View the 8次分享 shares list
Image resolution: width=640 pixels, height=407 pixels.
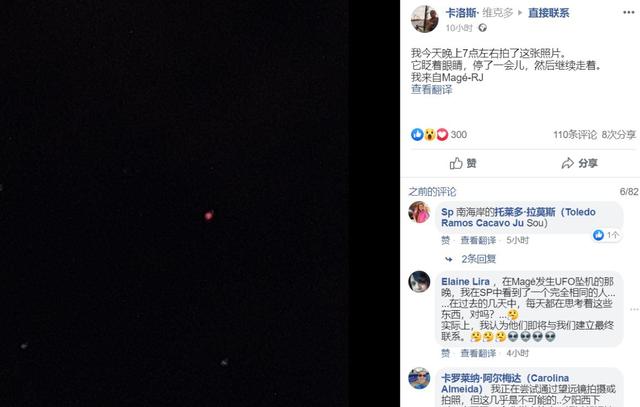619,135
